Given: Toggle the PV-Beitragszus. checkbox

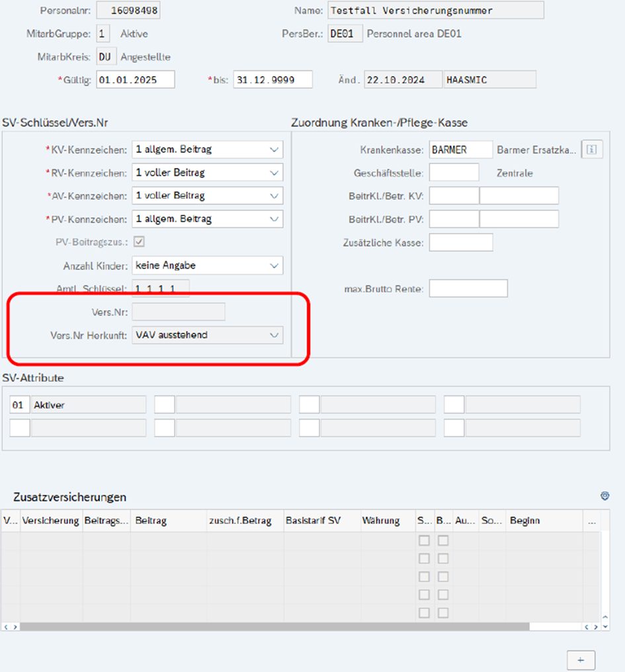Looking at the screenshot, I should (x=139, y=242).
